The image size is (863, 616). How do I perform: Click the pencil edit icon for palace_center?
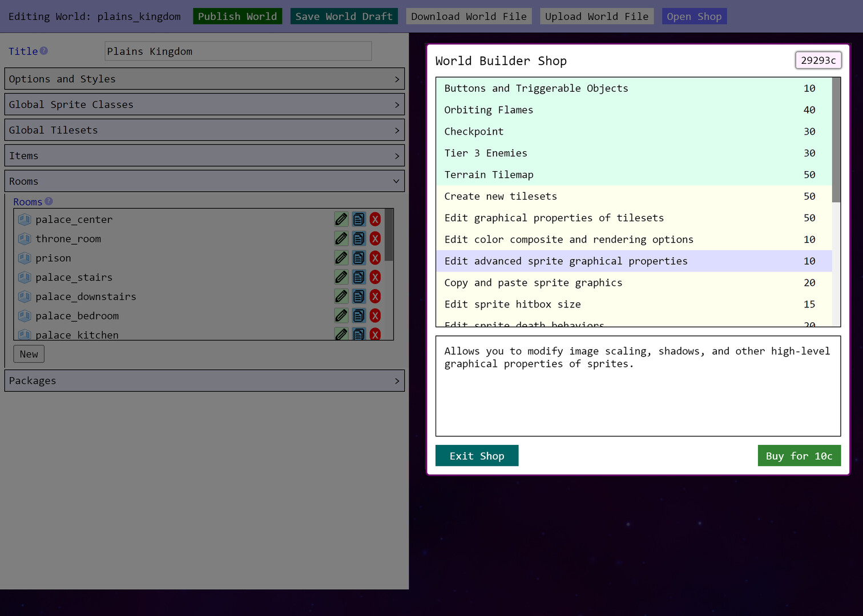tap(341, 219)
